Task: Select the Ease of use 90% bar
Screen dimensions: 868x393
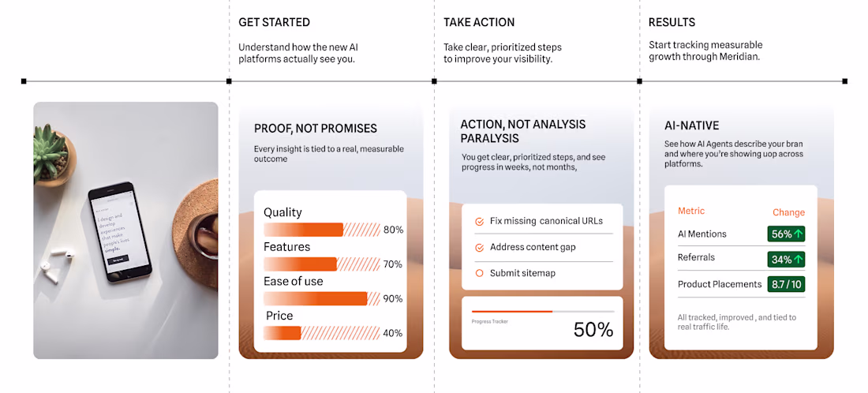Action: coord(322,298)
